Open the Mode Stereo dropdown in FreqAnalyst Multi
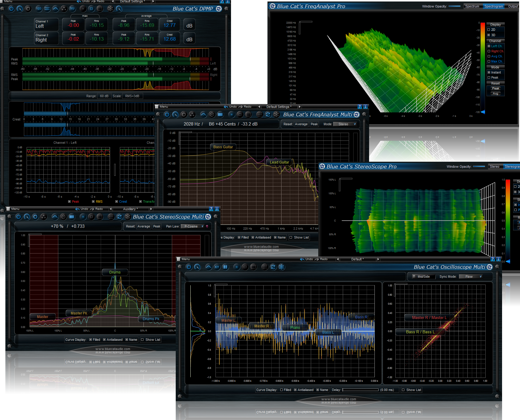Screen dimensions: 520x420 point(345,124)
